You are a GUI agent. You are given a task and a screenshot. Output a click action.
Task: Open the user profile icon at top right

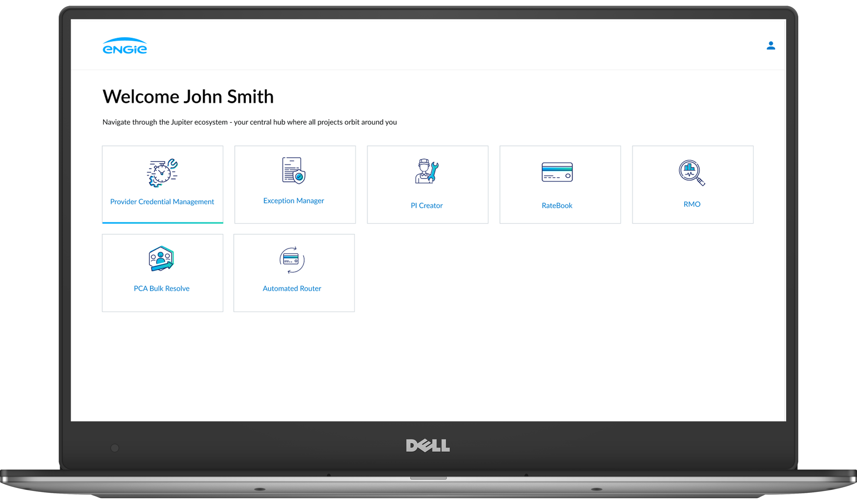pos(771,46)
